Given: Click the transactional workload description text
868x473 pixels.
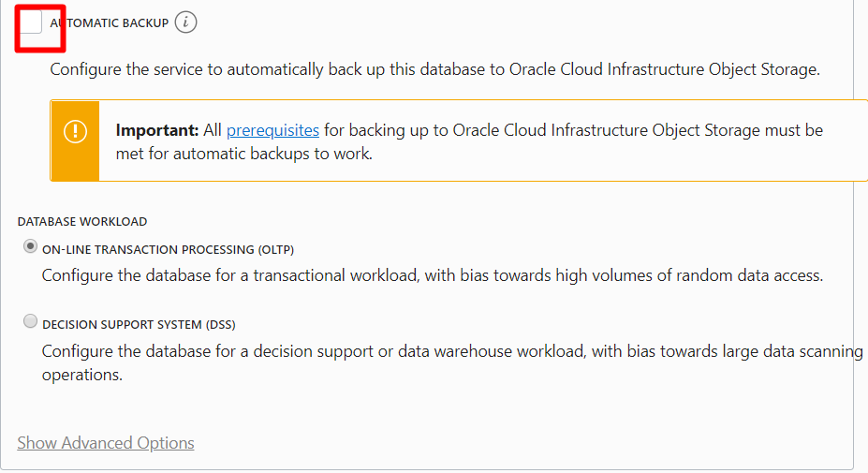Looking at the screenshot, I should [433, 275].
